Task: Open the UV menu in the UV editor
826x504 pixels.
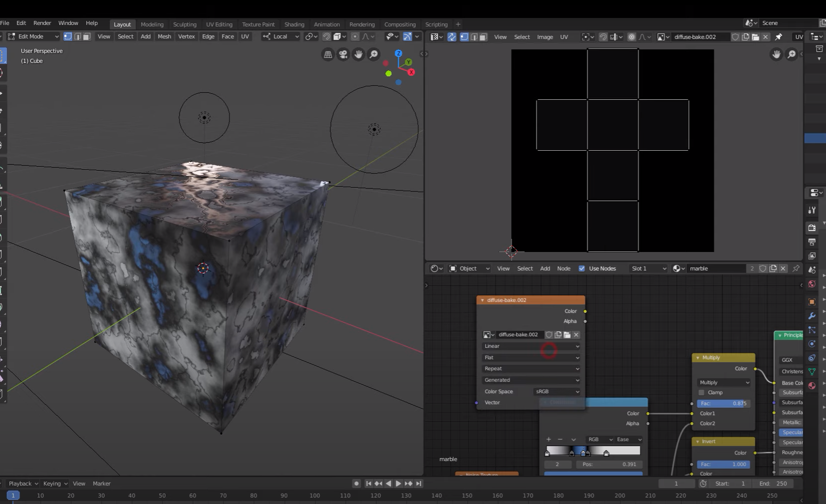Action: [x=564, y=37]
